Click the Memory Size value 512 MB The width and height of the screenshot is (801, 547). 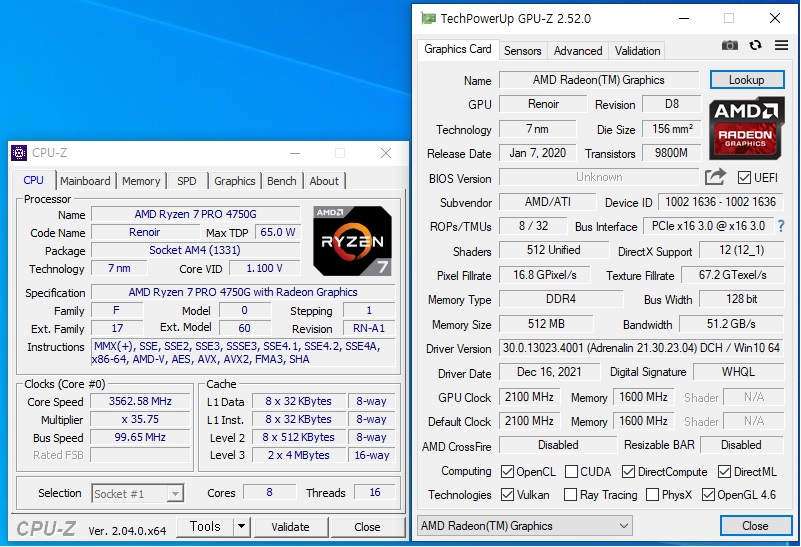pos(546,324)
